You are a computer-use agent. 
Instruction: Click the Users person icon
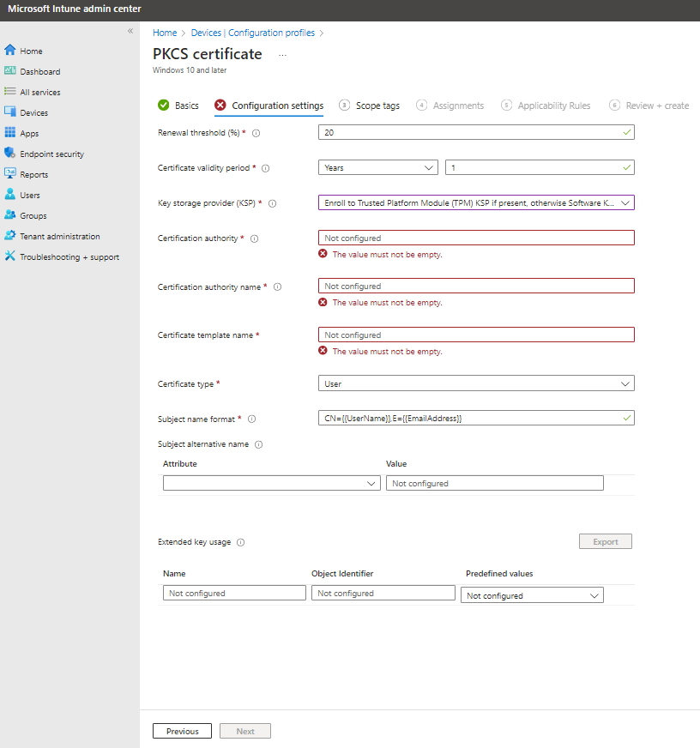[x=10, y=194]
